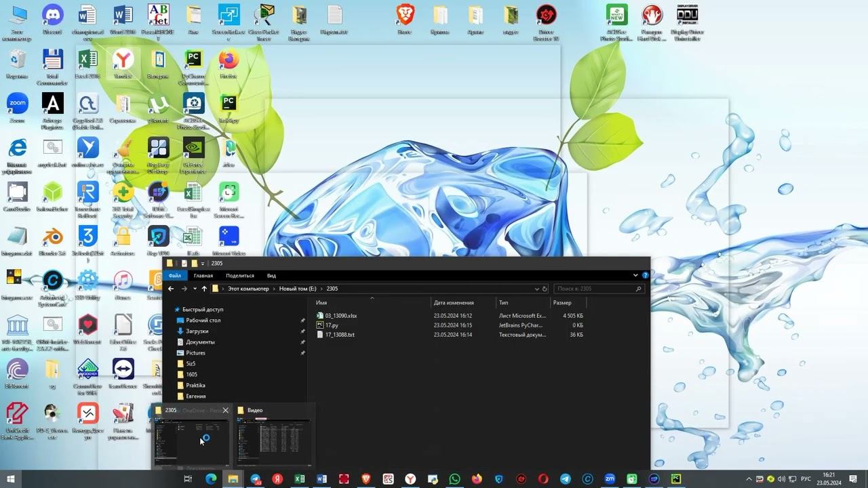Open the Главная ribbon tab

click(x=203, y=275)
